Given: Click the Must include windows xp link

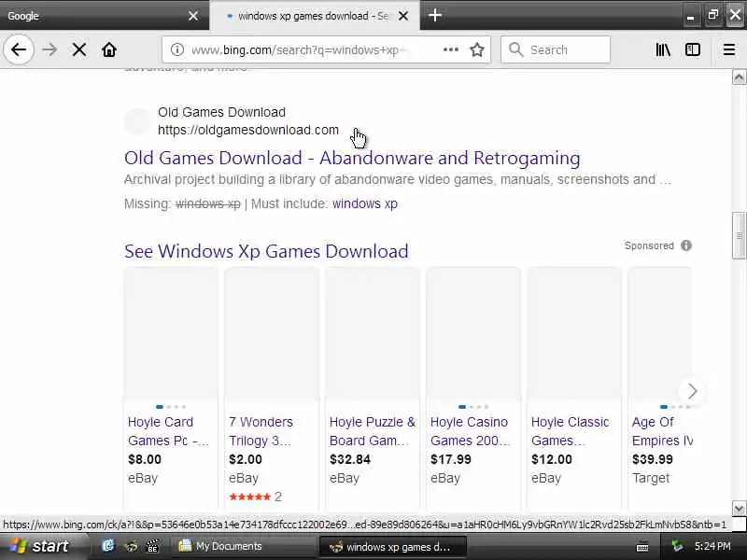Looking at the screenshot, I should 364,203.
